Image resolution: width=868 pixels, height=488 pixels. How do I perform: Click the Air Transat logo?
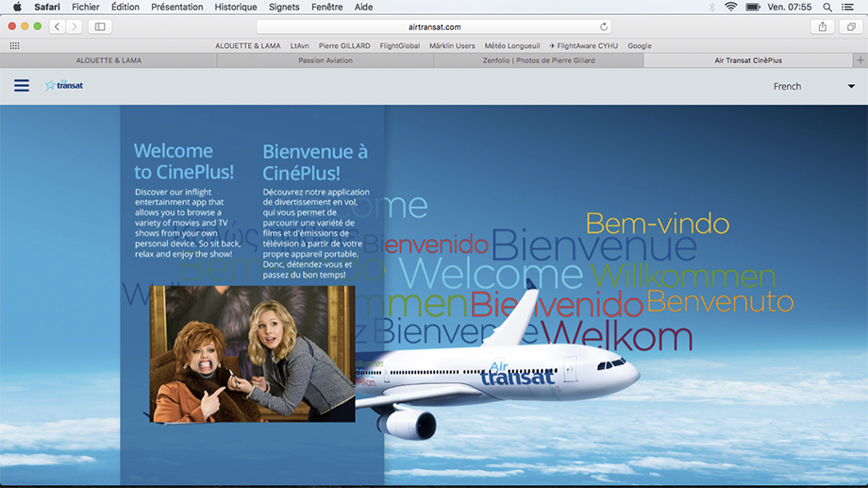point(64,85)
